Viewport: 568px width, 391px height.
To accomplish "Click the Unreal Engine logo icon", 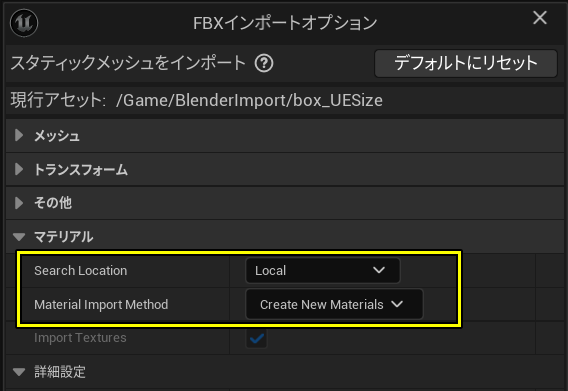I will point(24,23).
